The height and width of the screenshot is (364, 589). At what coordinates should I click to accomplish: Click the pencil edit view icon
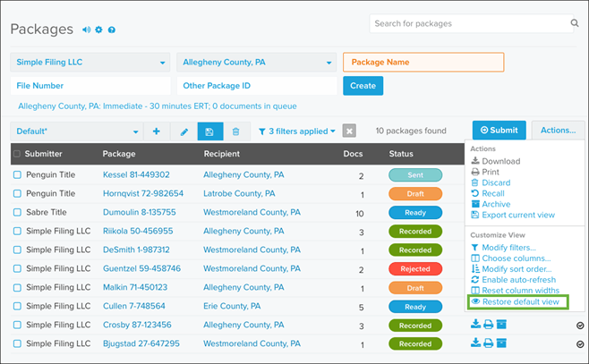pos(184,131)
